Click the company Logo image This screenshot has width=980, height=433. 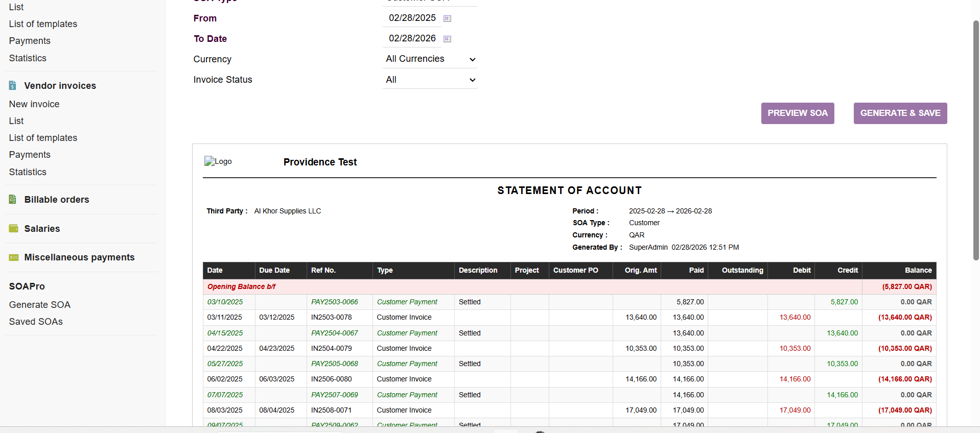point(218,161)
